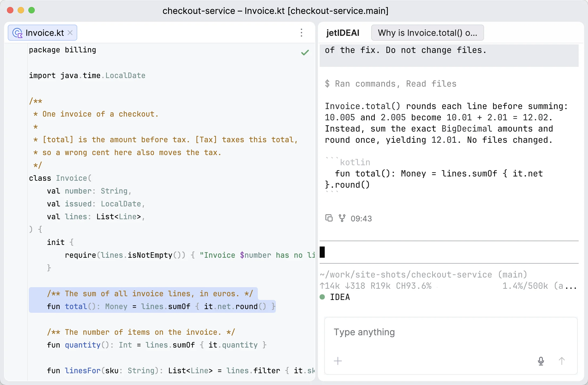Click the branch icon beside 09:43
The width and height of the screenshot is (588, 385).
tap(342, 218)
